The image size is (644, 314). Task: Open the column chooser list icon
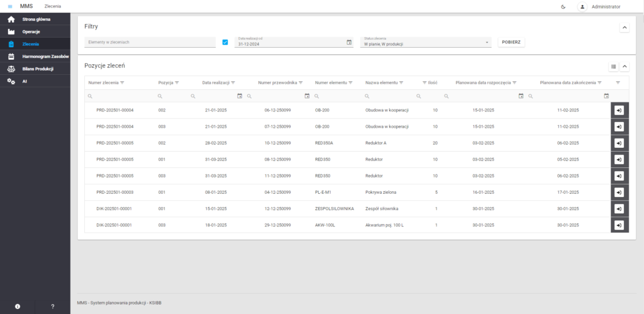tap(613, 66)
